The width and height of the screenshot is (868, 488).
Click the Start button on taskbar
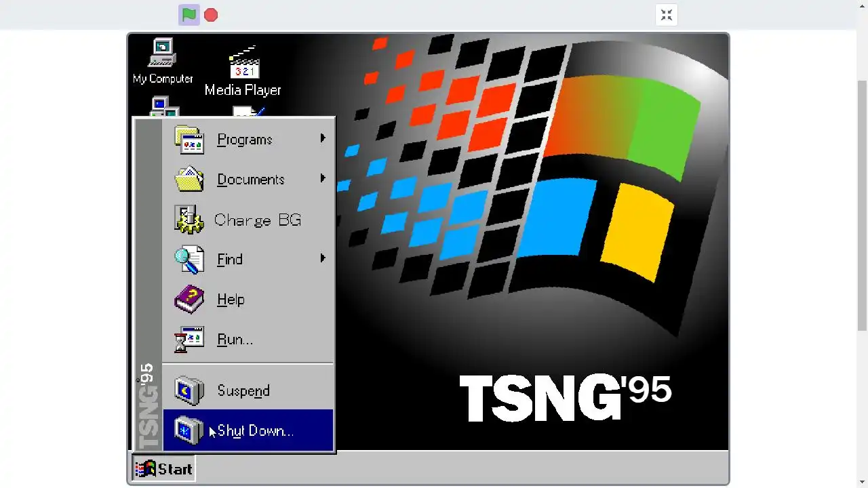(x=163, y=468)
